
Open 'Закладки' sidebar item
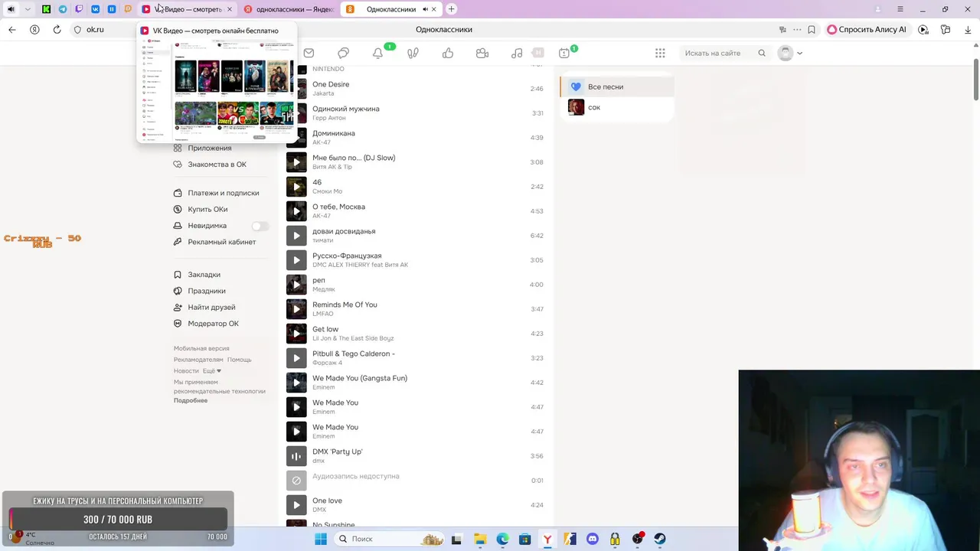click(204, 275)
